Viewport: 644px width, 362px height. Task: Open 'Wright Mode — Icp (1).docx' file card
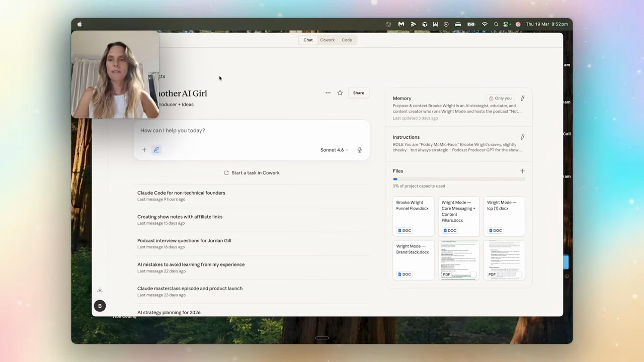click(x=504, y=217)
